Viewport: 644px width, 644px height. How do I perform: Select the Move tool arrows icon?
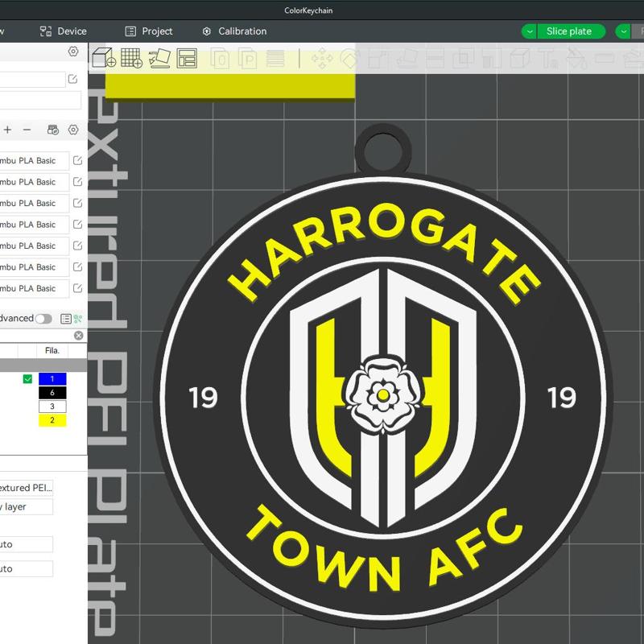[322, 58]
